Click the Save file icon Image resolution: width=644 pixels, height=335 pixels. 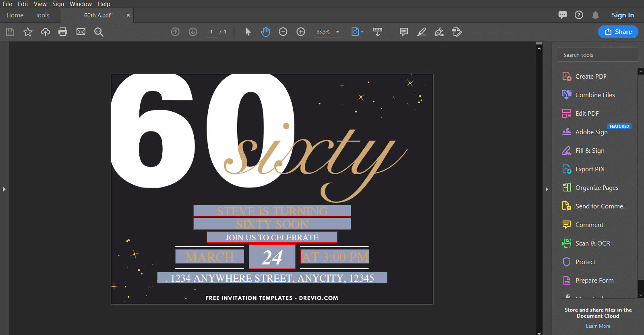10,32
